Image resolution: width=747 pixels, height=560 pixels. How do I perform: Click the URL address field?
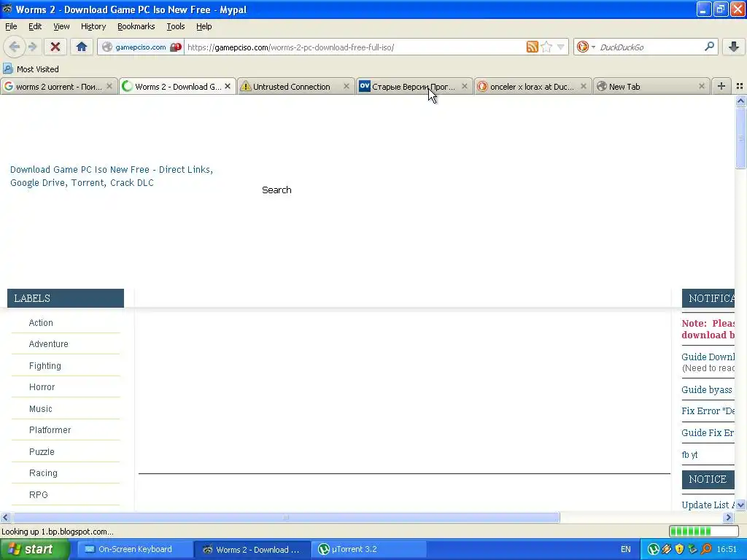coord(355,47)
